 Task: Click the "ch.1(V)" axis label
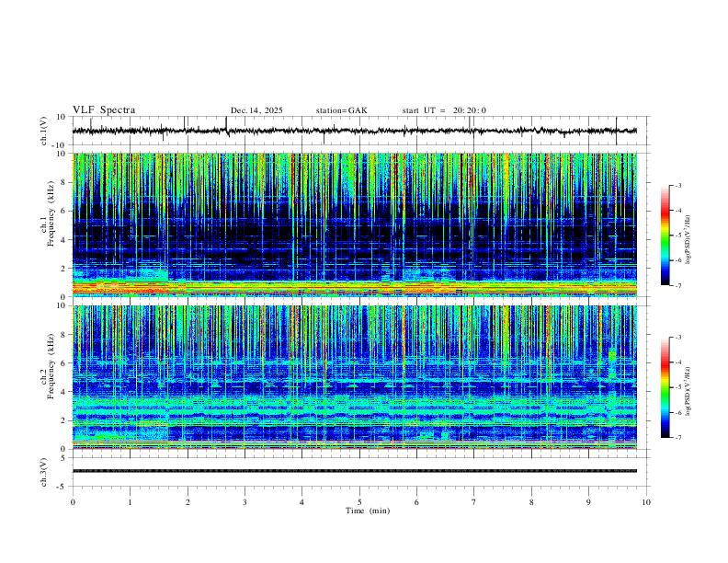tap(44, 131)
